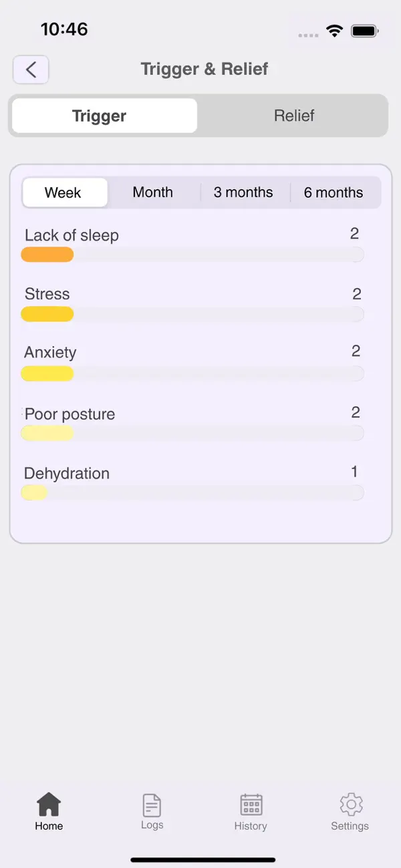
Task: Switch to the 3 months tab
Action: (243, 192)
